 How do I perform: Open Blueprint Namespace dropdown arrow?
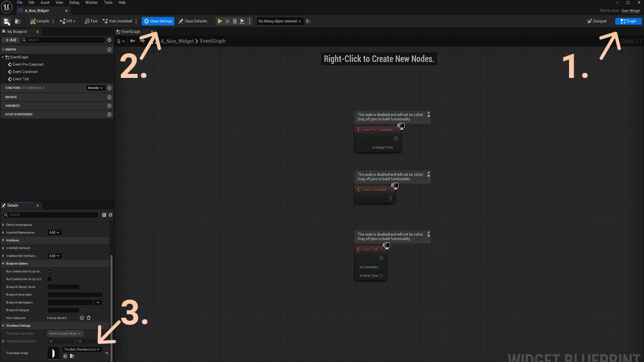98,302
